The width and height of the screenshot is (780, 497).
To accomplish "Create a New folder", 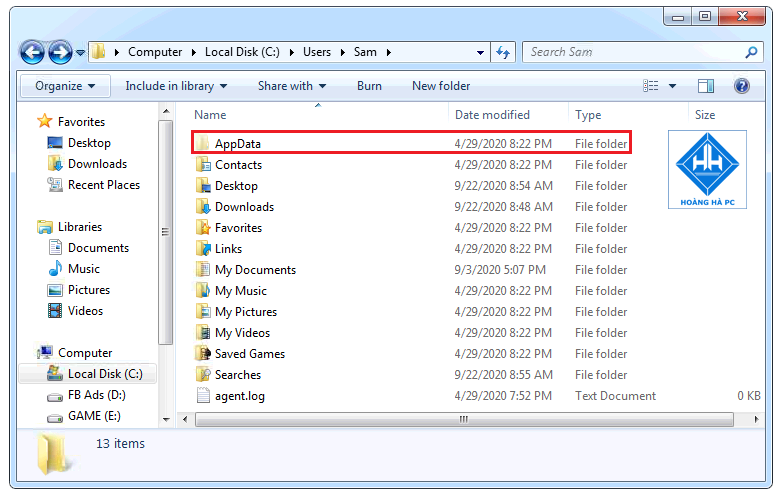I will [441, 86].
